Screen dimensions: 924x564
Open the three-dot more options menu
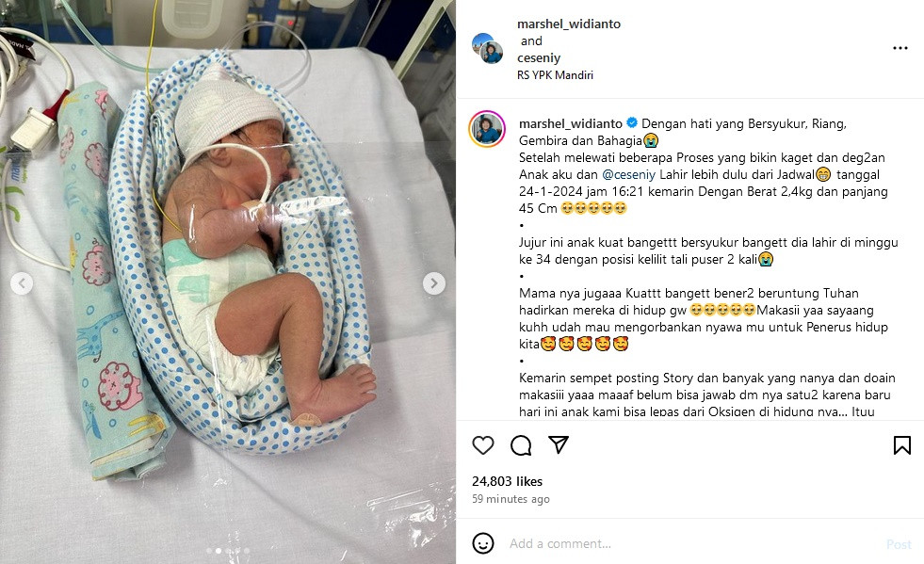tap(900, 48)
